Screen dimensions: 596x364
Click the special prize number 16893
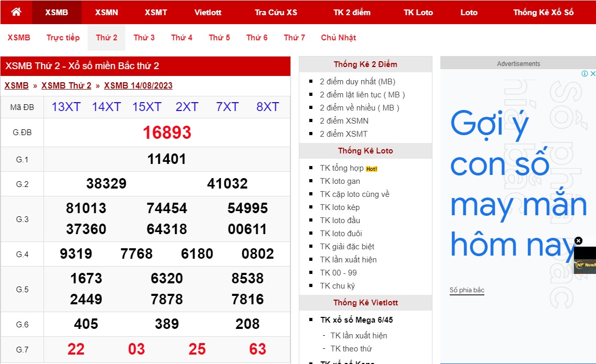(167, 133)
